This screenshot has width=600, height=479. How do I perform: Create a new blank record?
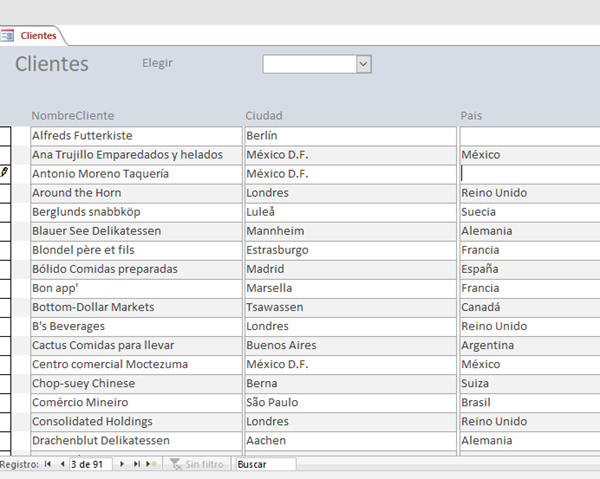coord(151,464)
